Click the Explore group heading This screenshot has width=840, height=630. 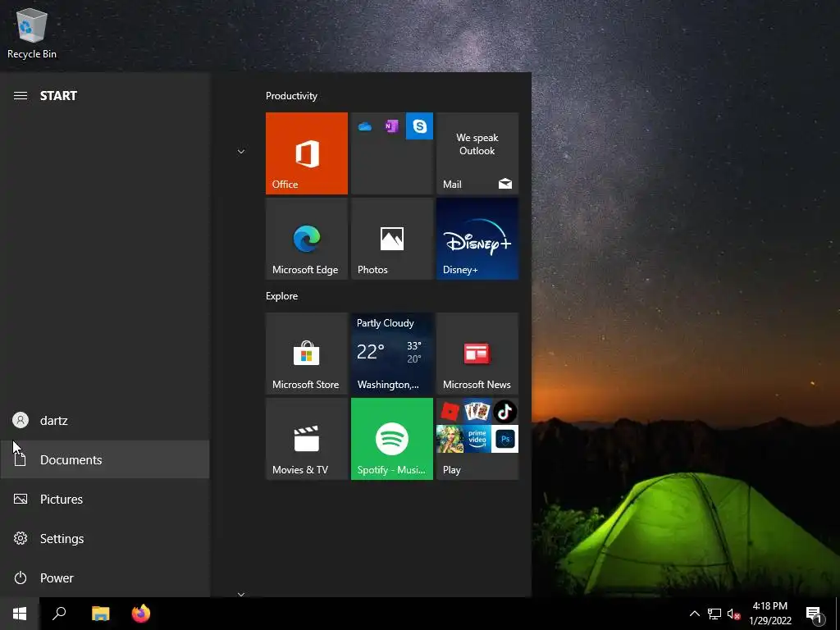(x=282, y=296)
